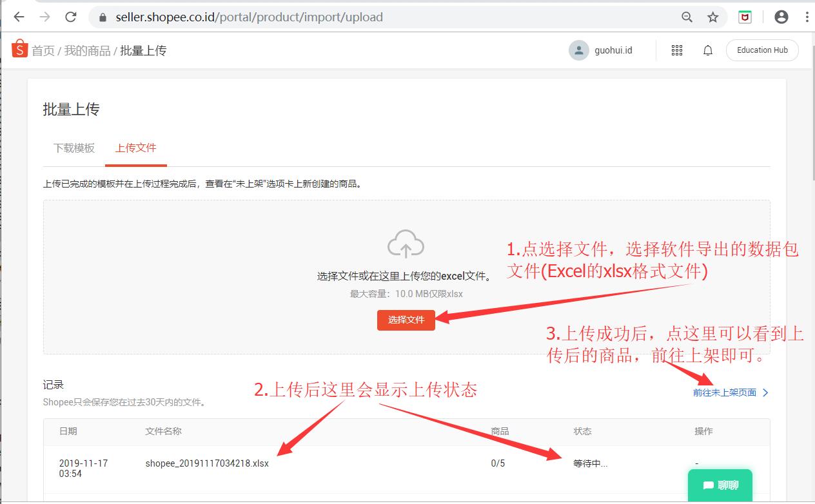Click the 批量上传 page heading
The image size is (815, 504).
(x=71, y=110)
